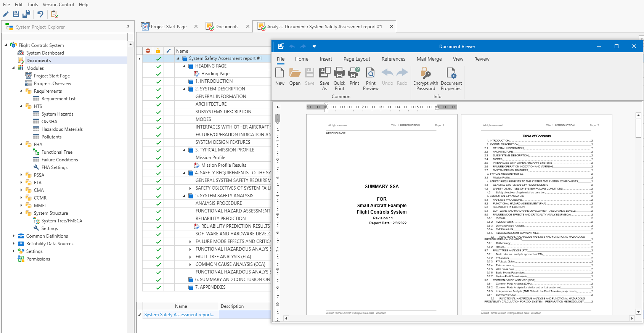This screenshot has height=333, width=644.
Task: Toggle checkmark for RELIABILITY PREDICTION row
Action: coord(158,219)
